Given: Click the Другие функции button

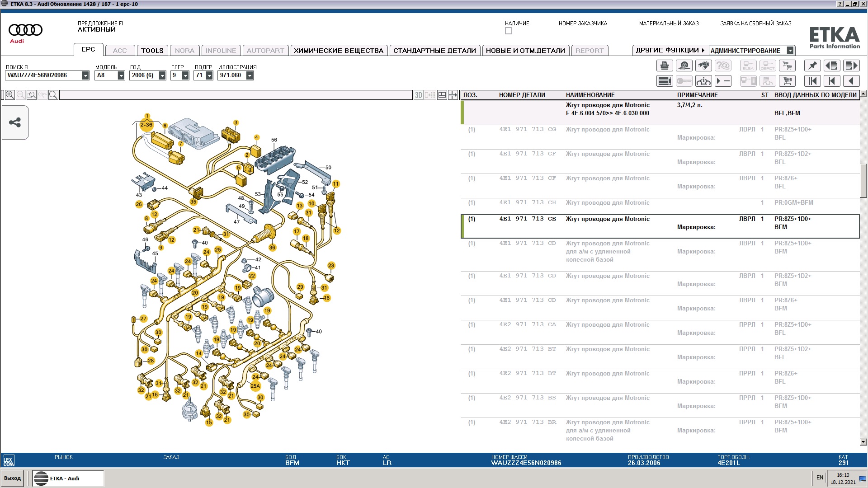Looking at the screenshot, I should (670, 51).
